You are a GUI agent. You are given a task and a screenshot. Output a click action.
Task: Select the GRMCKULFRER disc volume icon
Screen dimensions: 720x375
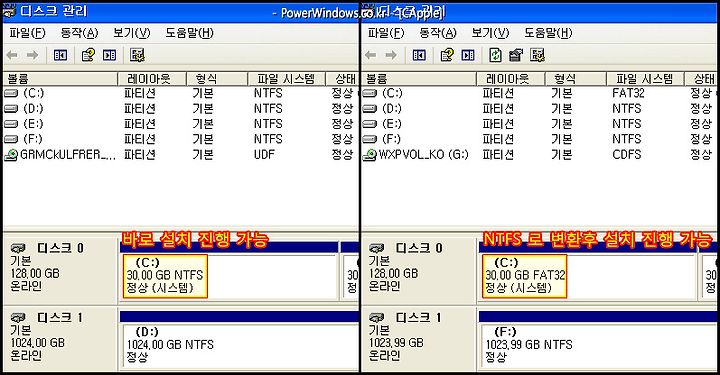click(x=11, y=155)
